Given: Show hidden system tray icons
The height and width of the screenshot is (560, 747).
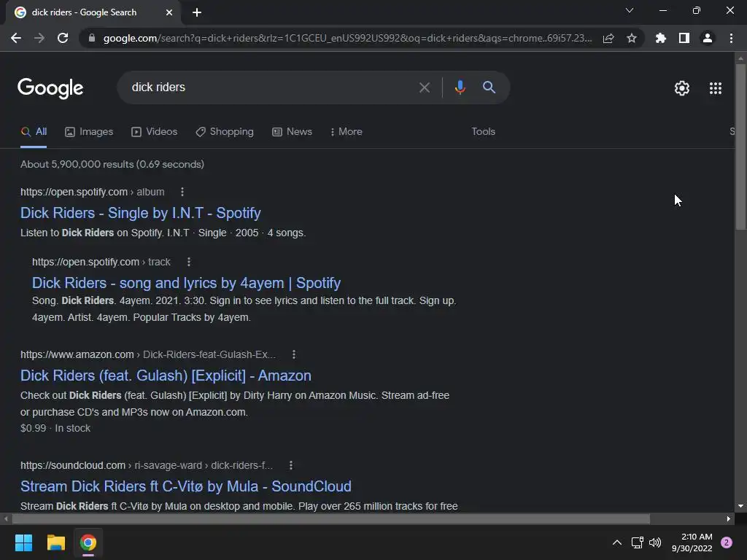Looking at the screenshot, I should click(x=616, y=542).
